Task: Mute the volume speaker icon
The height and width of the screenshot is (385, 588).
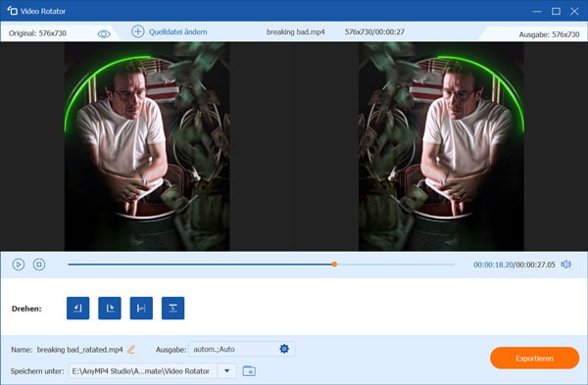Action: (x=565, y=265)
